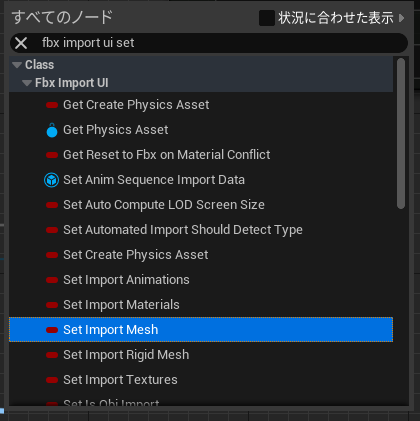Click the vertical scrollbar of the node list
This screenshot has height=421, width=420.
(x=401, y=133)
